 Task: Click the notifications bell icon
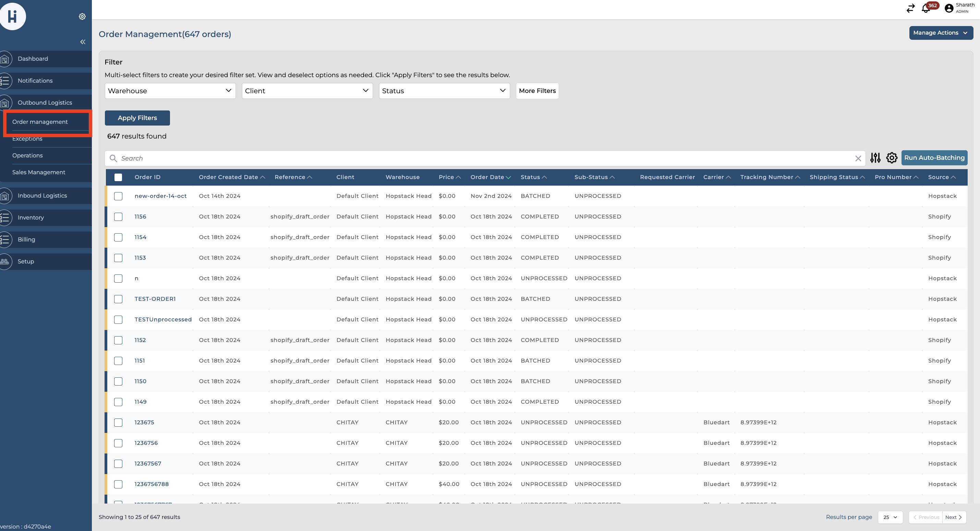926,8
